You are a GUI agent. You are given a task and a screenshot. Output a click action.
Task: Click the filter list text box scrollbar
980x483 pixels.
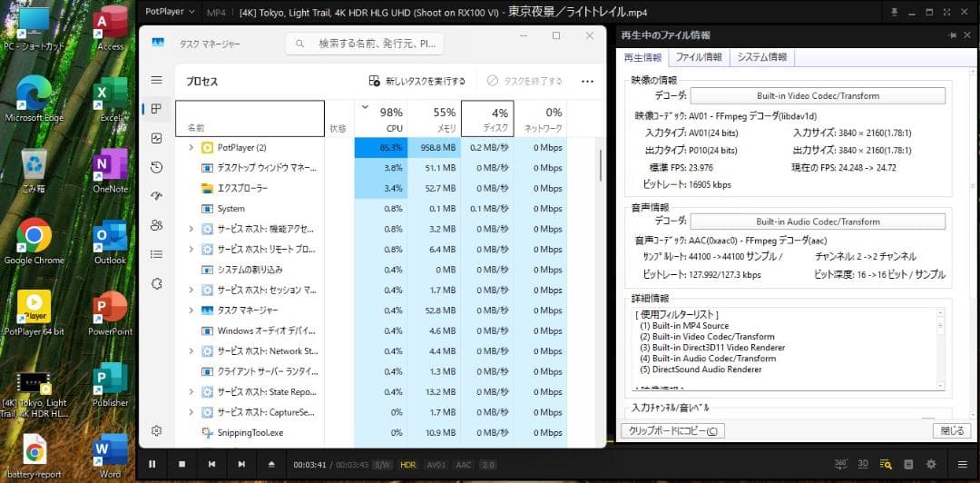tap(941, 349)
